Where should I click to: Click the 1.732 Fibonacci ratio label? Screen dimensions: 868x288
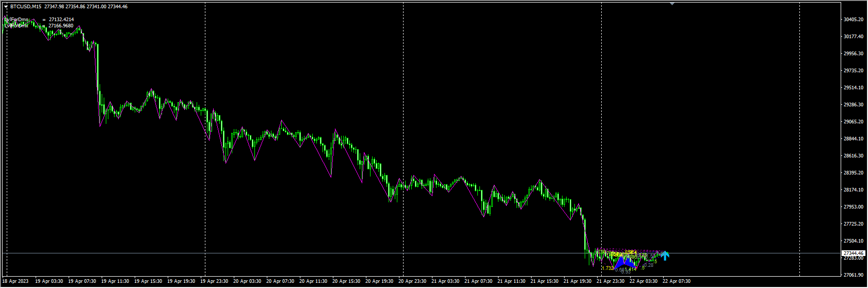click(607, 268)
